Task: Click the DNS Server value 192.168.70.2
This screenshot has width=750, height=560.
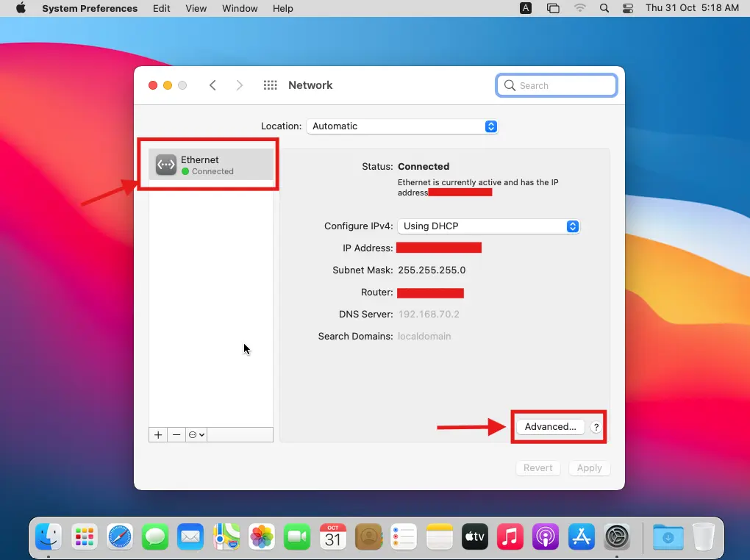Action: coord(429,315)
